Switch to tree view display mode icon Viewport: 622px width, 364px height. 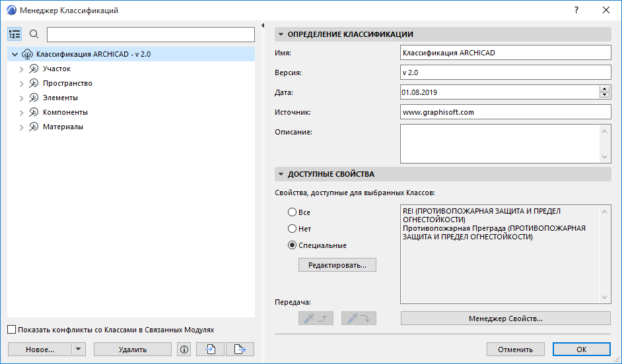15,34
